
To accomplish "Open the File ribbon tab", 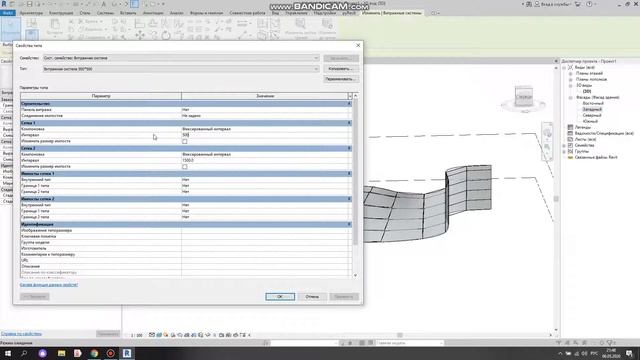I will 7,13.
